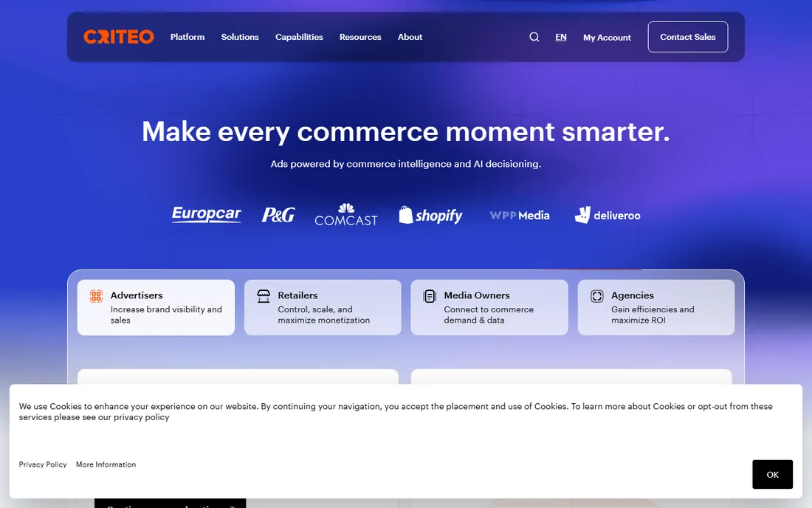Click 'Connect to commerce demand & data' text
This screenshot has width=812, height=508.
pyautogui.click(x=489, y=315)
